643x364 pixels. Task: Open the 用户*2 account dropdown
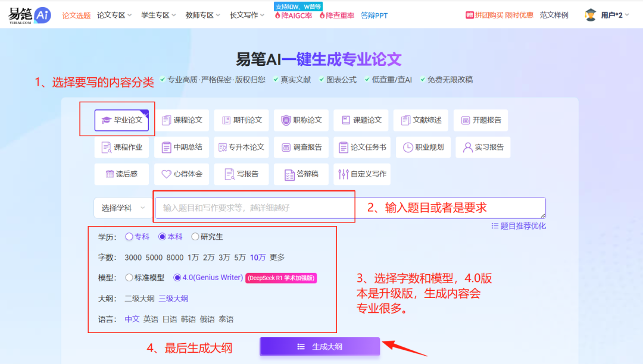click(614, 15)
